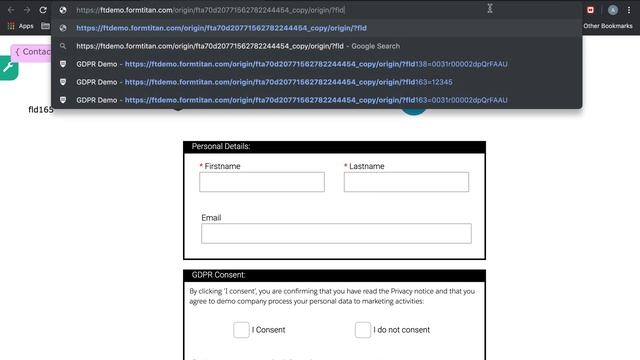Go back with the browser back arrow

click(x=11, y=10)
